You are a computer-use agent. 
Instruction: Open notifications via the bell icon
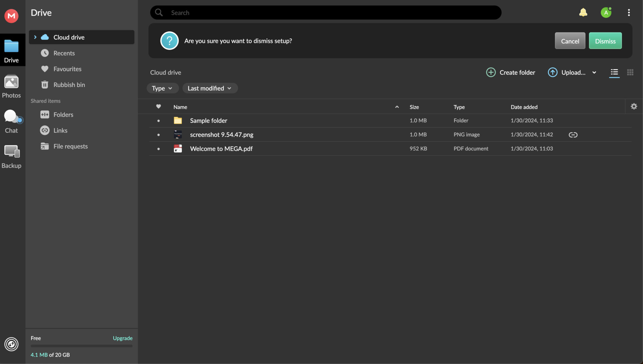(x=583, y=12)
